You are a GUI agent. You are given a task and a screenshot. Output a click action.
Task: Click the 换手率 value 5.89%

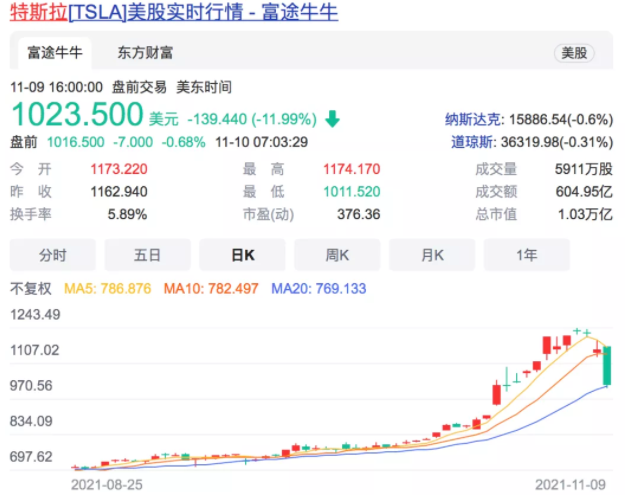point(127,214)
